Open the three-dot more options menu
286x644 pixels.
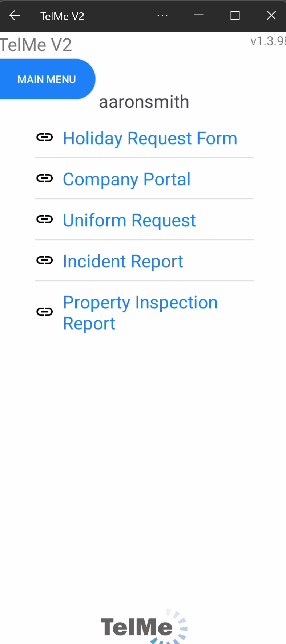(162, 16)
